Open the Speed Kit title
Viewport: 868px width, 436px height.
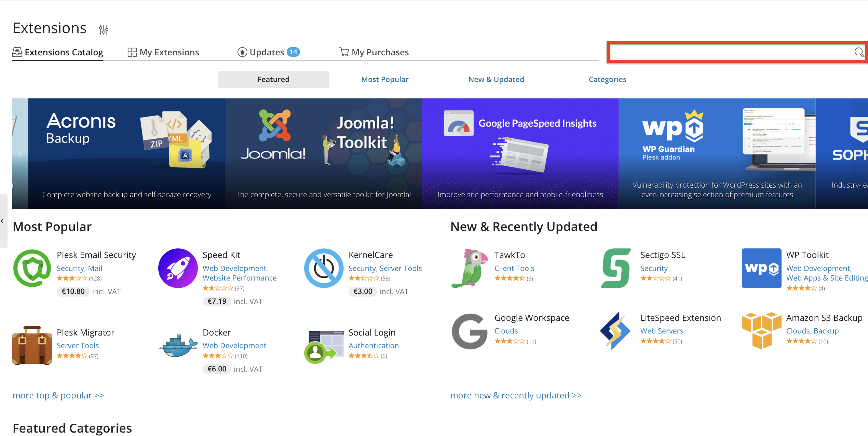click(221, 255)
